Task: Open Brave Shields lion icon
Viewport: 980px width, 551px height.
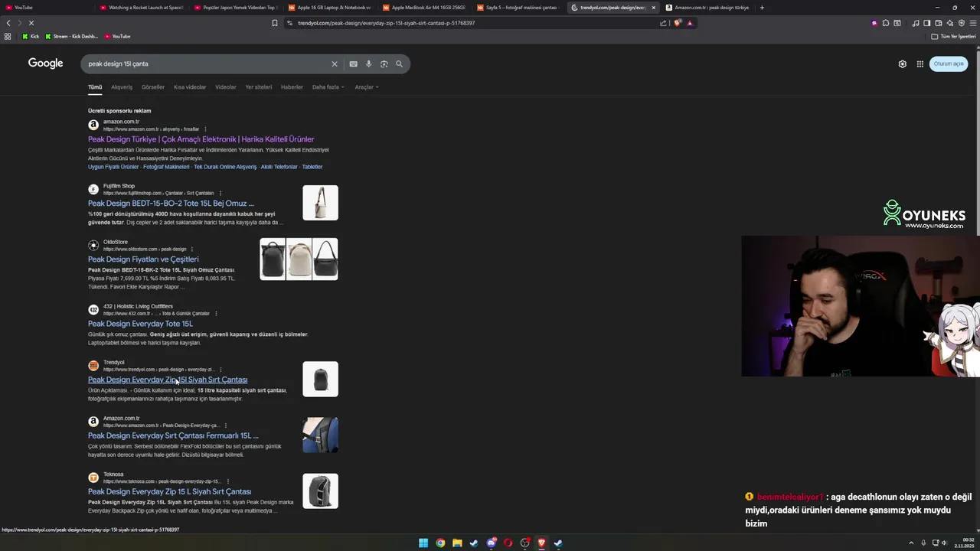Action: [x=678, y=23]
